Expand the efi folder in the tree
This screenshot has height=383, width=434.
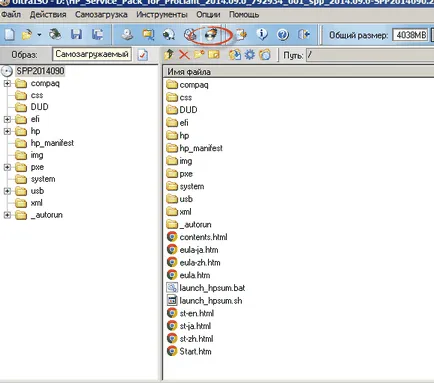coord(7,119)
